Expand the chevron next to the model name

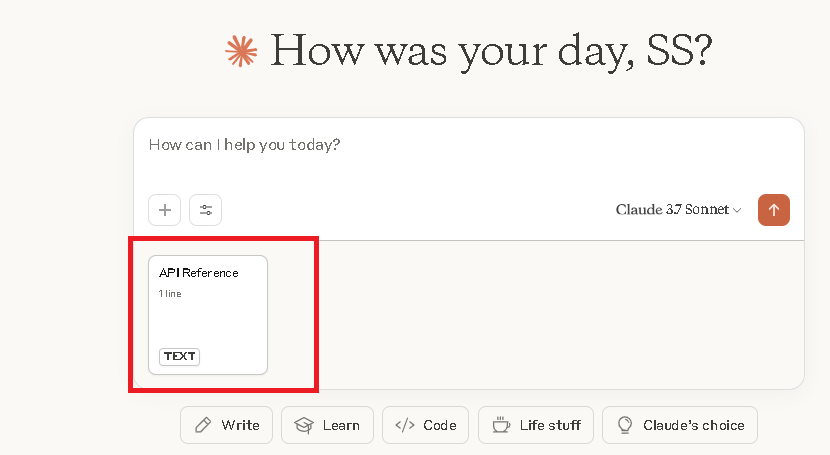pos(738,211)
